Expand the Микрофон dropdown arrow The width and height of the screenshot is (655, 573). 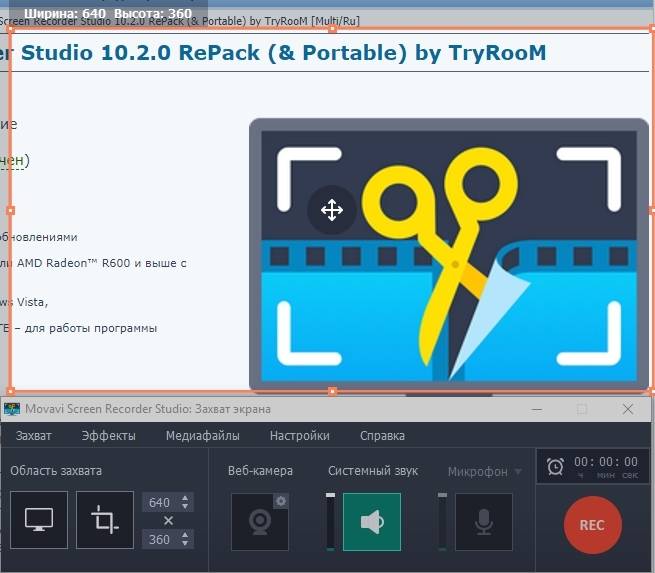[518, 472]
